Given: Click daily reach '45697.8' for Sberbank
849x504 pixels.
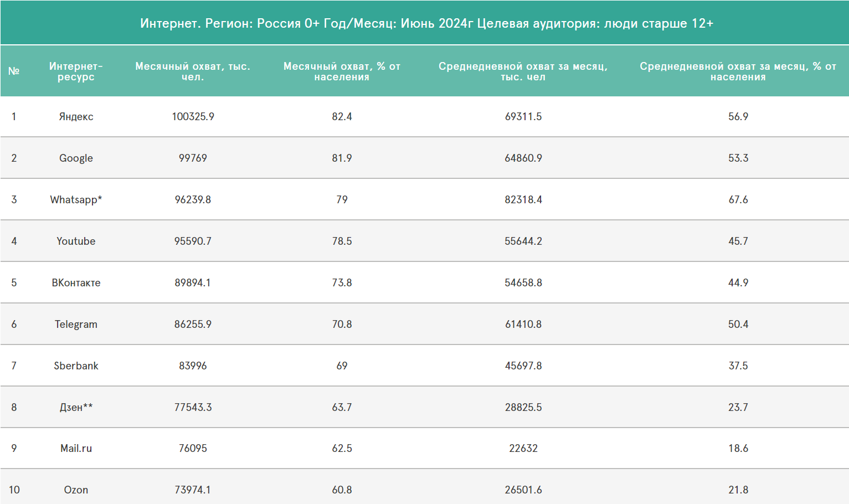Looking at the screenshot, I should coord(523,366).
